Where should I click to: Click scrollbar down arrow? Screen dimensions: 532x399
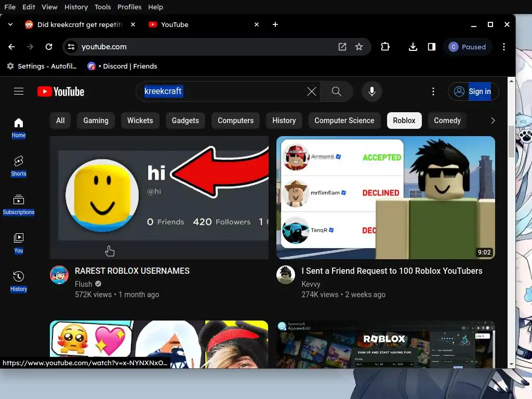[x=511, y=364]
